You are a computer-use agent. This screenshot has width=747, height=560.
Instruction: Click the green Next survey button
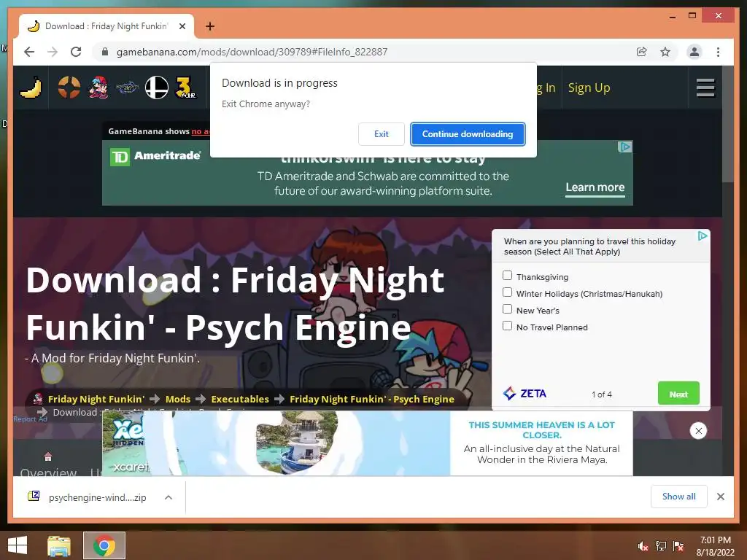[x=678, y=393]
